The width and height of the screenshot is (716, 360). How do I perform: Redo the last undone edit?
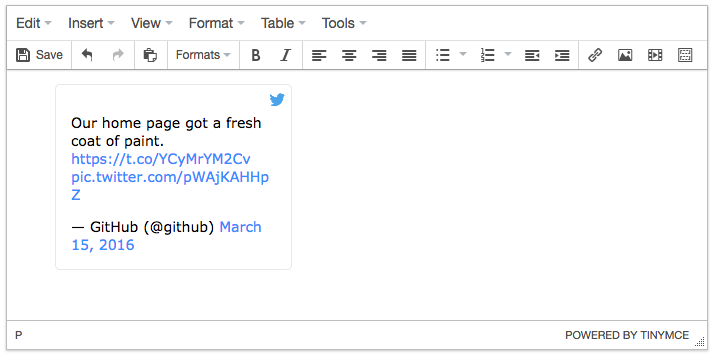pos(118,55)
